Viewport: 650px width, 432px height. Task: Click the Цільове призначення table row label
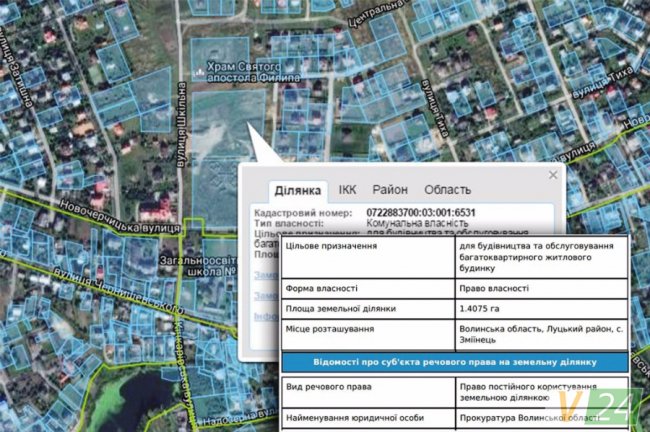[331, 246]
